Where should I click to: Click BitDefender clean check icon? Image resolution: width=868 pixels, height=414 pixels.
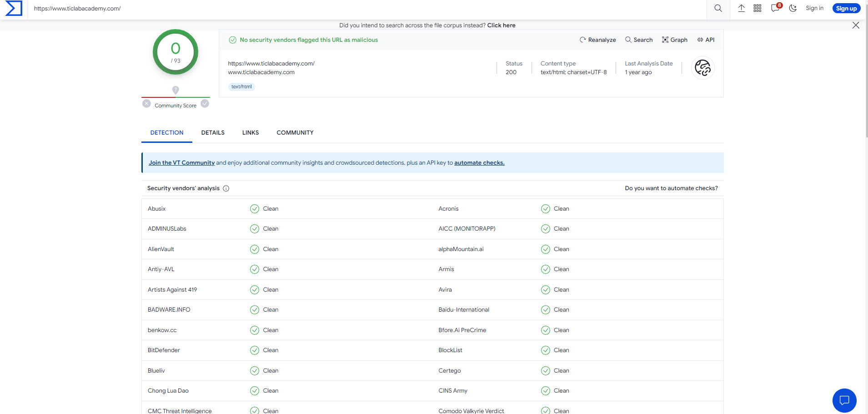255,350
